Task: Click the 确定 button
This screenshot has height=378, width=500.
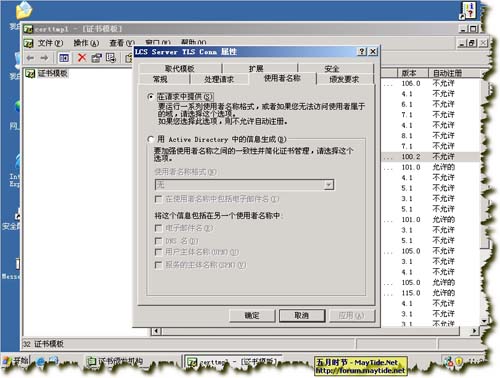Action: tap(252, 316)
